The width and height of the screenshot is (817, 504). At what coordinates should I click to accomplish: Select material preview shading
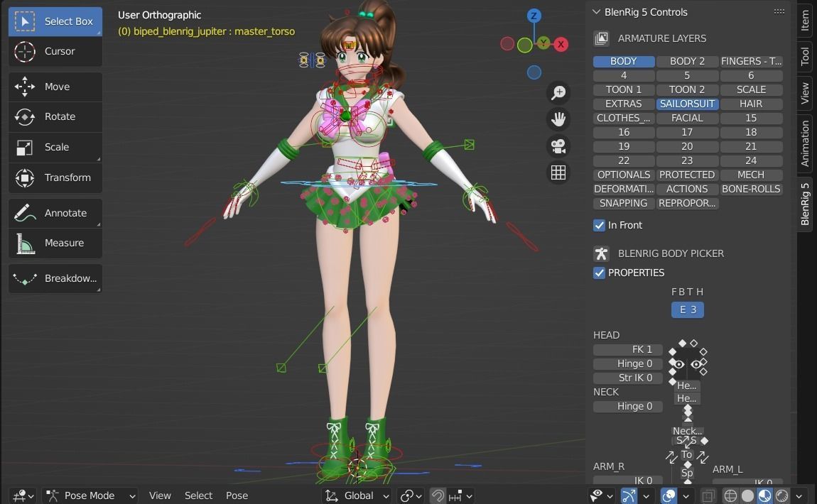point(764,495)
